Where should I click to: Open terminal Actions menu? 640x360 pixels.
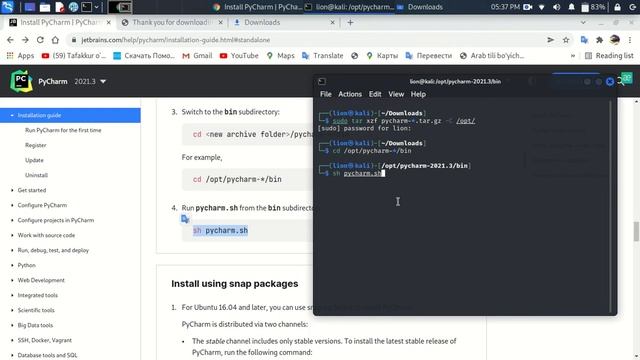[x=350, y=94]
